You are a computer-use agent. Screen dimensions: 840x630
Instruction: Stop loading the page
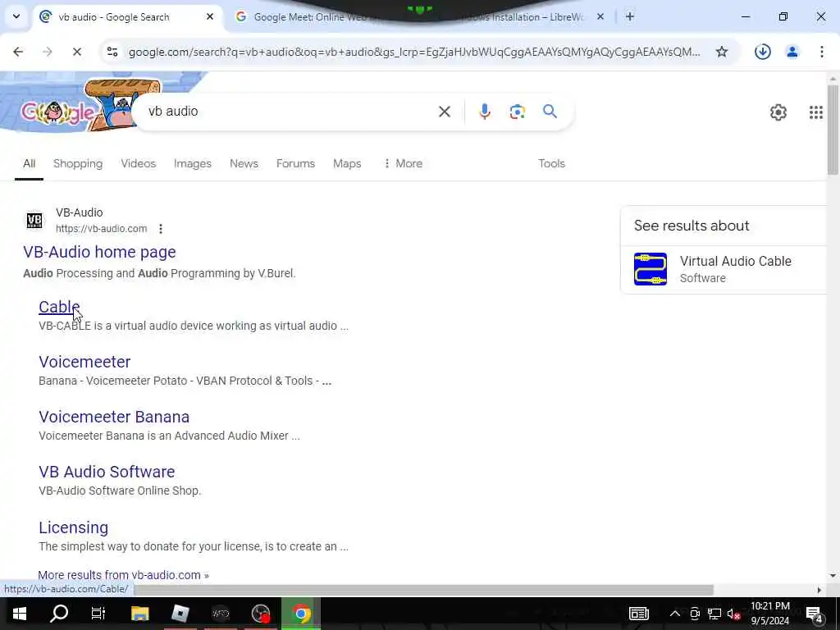[76, 52]
